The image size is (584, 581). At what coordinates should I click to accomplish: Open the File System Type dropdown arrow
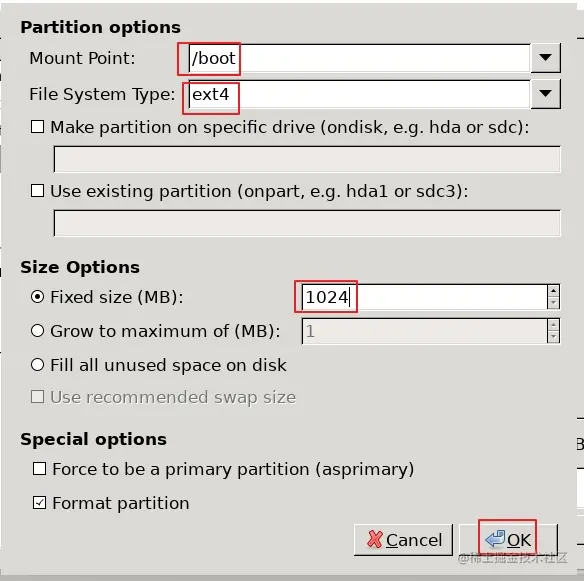click(x=545, y=93)
